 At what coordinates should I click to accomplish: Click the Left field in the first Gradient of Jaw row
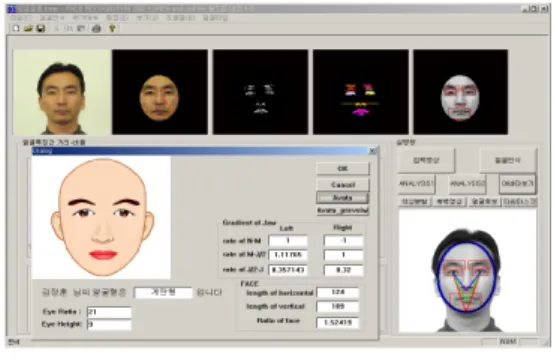pos(288,241)
